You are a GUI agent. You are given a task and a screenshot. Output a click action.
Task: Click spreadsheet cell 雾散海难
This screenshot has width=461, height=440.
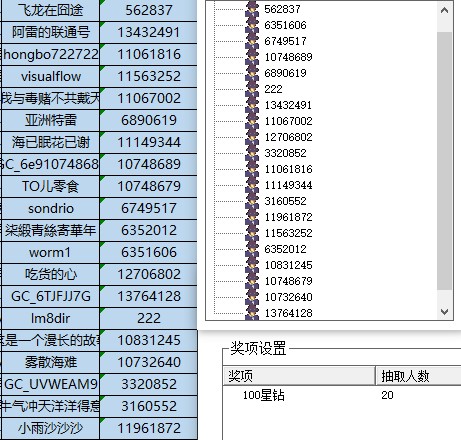pyautogui.click(x=50, y=362)
